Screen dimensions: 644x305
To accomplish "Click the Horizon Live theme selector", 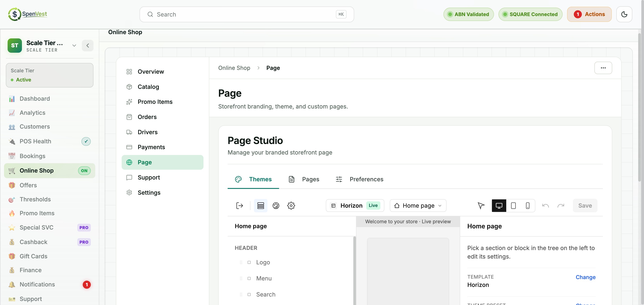I will (x=355, y=205).
